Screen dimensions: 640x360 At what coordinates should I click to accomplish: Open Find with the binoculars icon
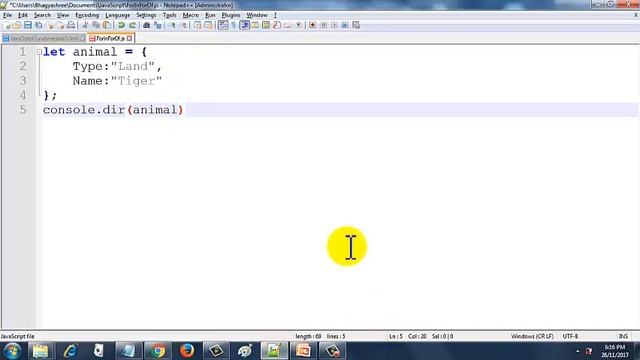click(x=147, y=25)
